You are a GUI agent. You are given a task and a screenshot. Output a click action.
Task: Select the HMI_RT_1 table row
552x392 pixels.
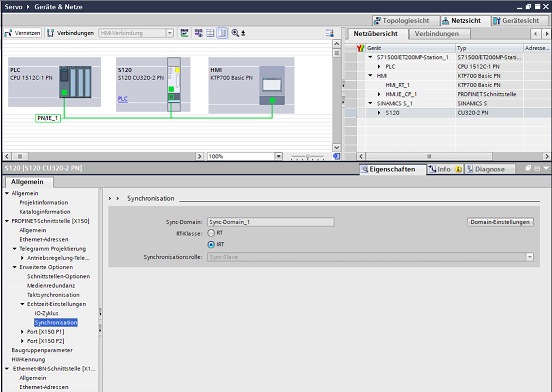[447, 85]
